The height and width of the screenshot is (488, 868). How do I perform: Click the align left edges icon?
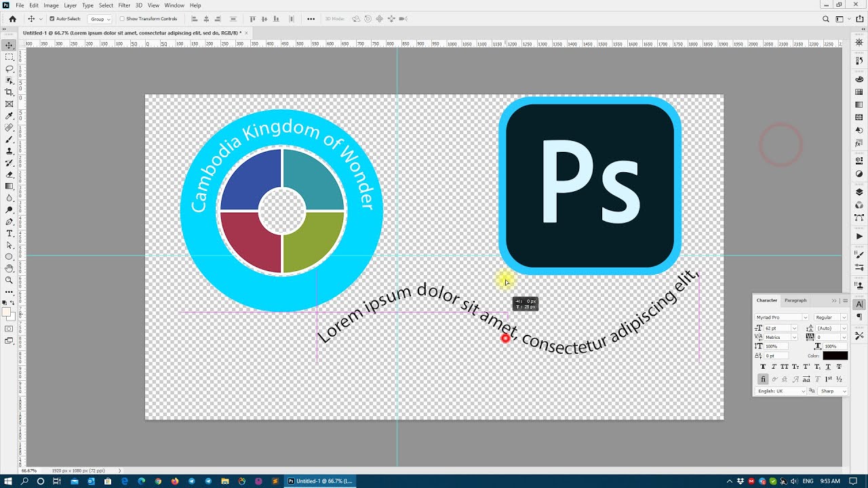coord(195,19)
